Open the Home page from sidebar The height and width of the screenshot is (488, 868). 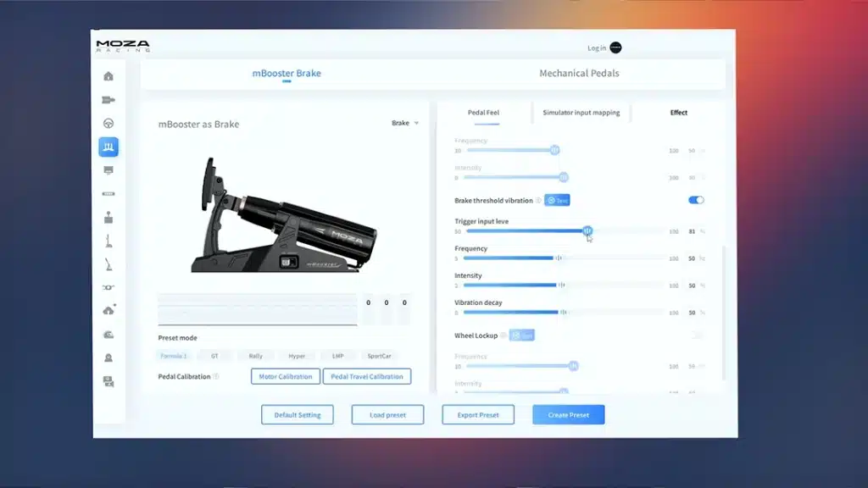(x=108, y=76)
